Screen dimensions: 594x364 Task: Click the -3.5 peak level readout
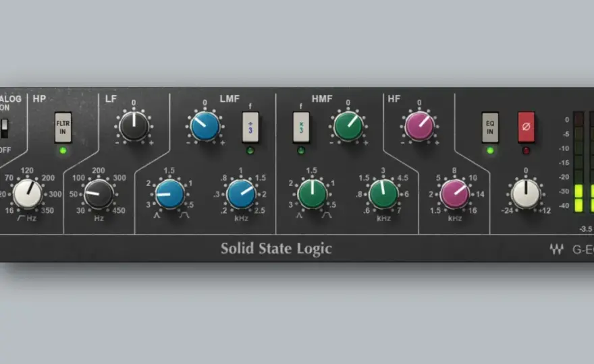tap(586, 229)
